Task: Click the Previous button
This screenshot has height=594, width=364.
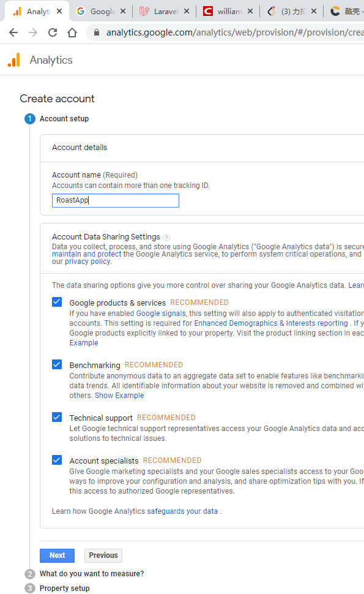Action: (103, 555)
